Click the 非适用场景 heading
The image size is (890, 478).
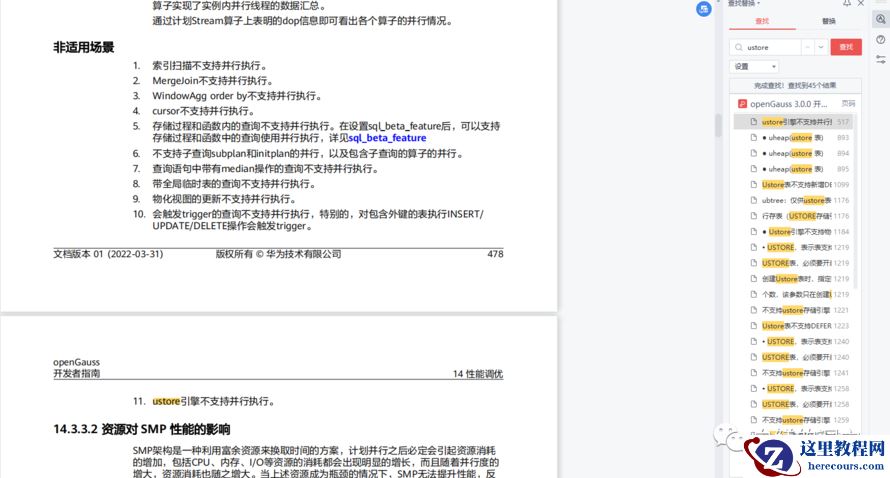pyautogui.click(x=83, y=48)
